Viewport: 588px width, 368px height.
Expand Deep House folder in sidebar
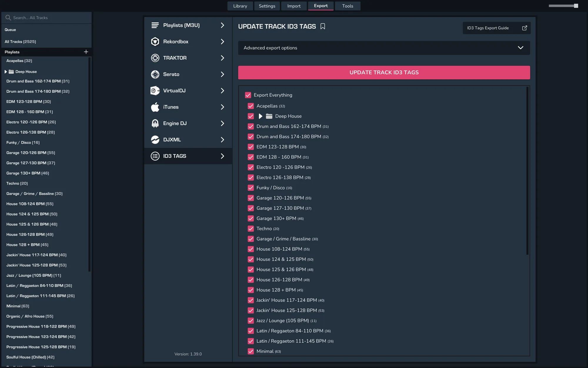point(6,72)
